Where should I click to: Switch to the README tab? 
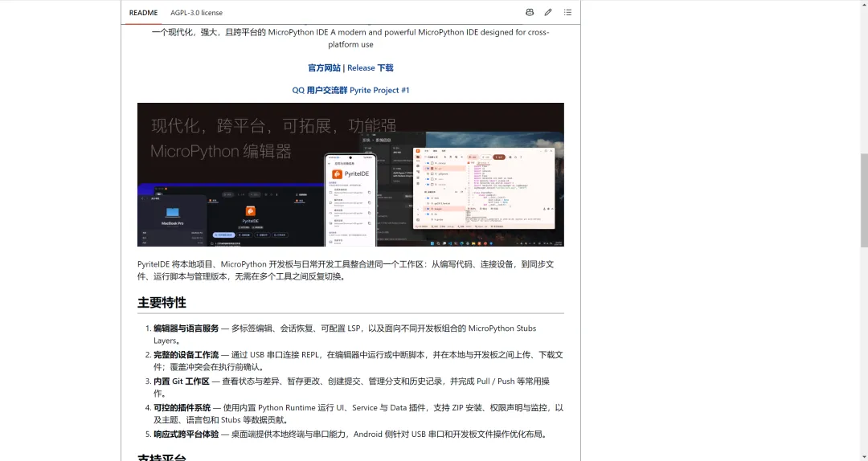tap(143, 12)
